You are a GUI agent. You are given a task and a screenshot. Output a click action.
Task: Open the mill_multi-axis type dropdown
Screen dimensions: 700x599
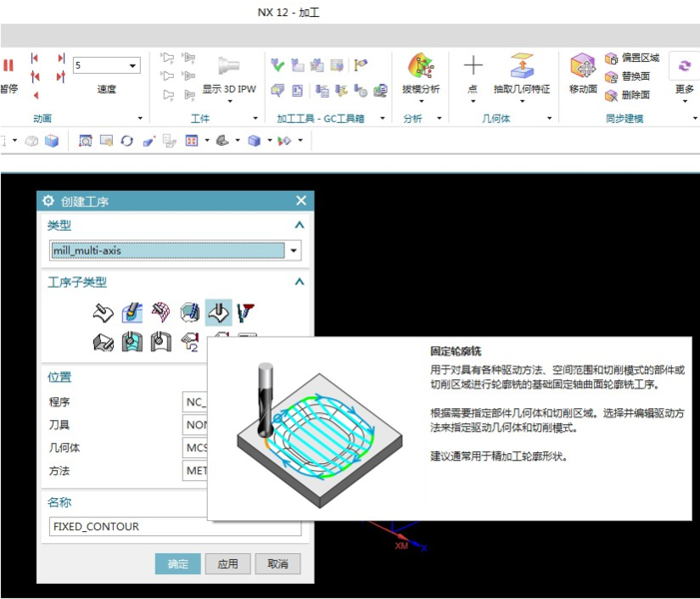tap(294, 251)
